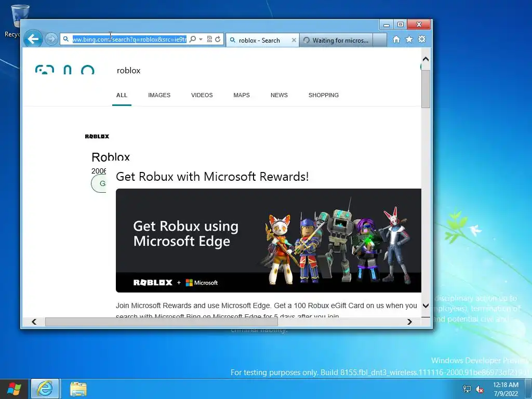The height and width of the screenshot is (399, 532).
Task: Close the 'roblox - Search' tab
Action: tap(294, 41)
